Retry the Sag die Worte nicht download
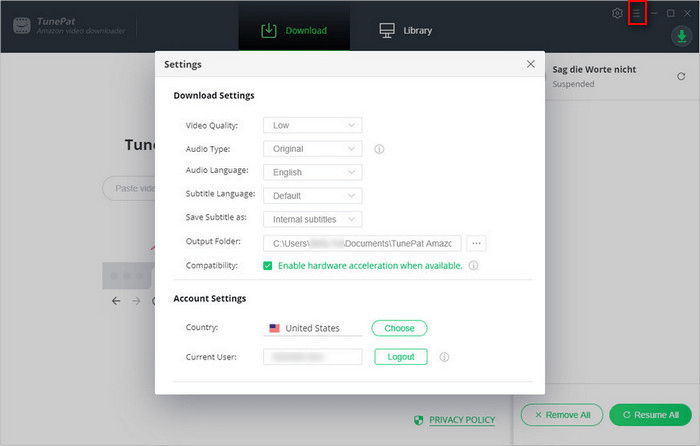The width and height of the screenshot is (700, 446). tap(681, 76)
